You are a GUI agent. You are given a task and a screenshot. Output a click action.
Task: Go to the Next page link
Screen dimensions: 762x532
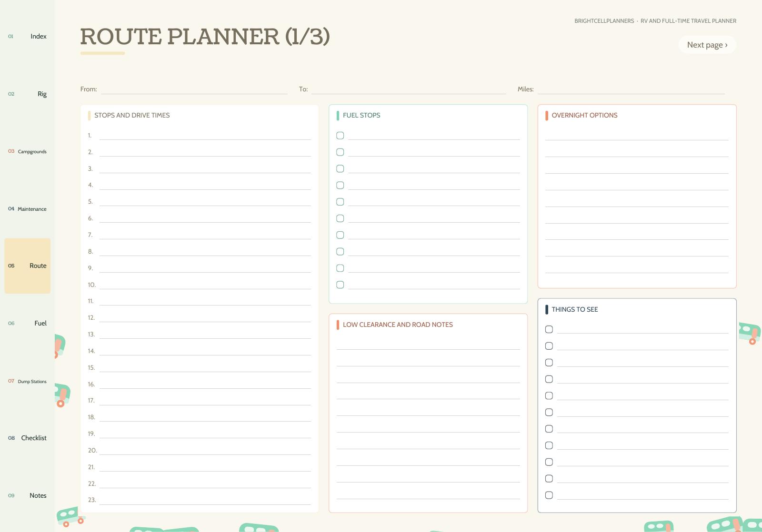707,45
